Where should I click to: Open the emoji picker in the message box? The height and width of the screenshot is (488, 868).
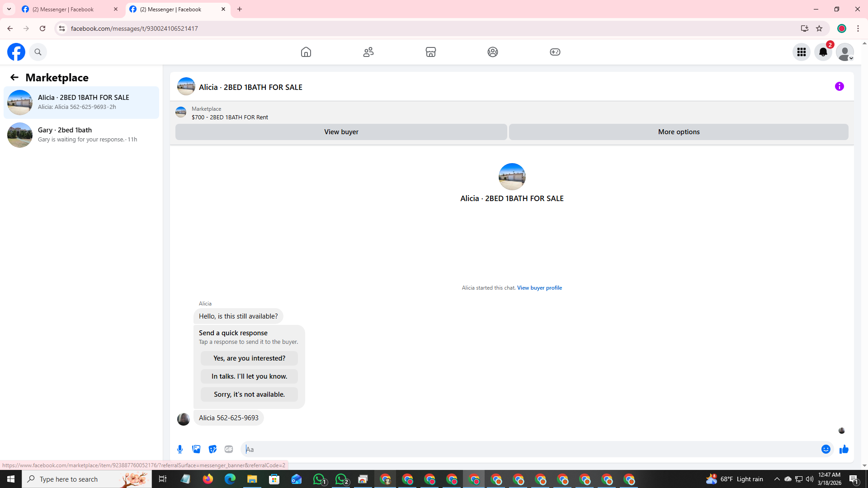click(x=826, y=449)
